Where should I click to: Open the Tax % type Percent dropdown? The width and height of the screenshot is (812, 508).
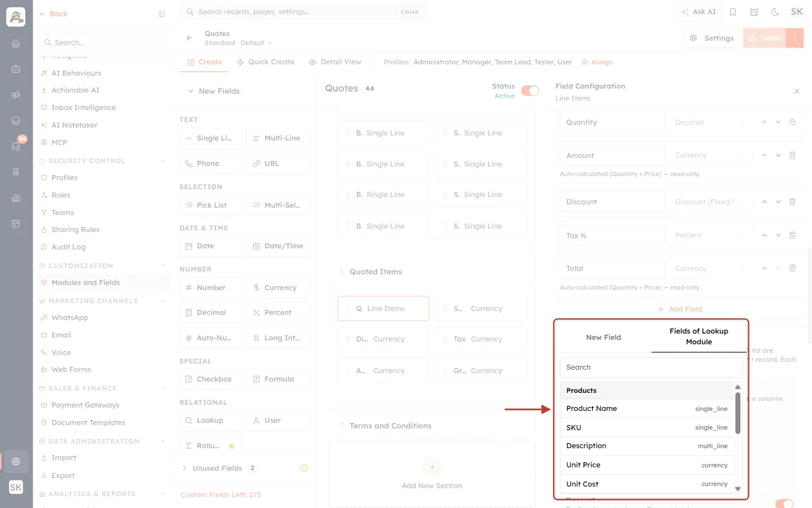(710, 235)
